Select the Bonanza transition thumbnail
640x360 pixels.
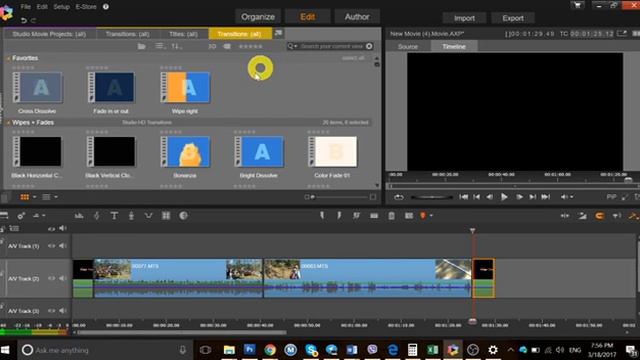click(x=185, y=152)
